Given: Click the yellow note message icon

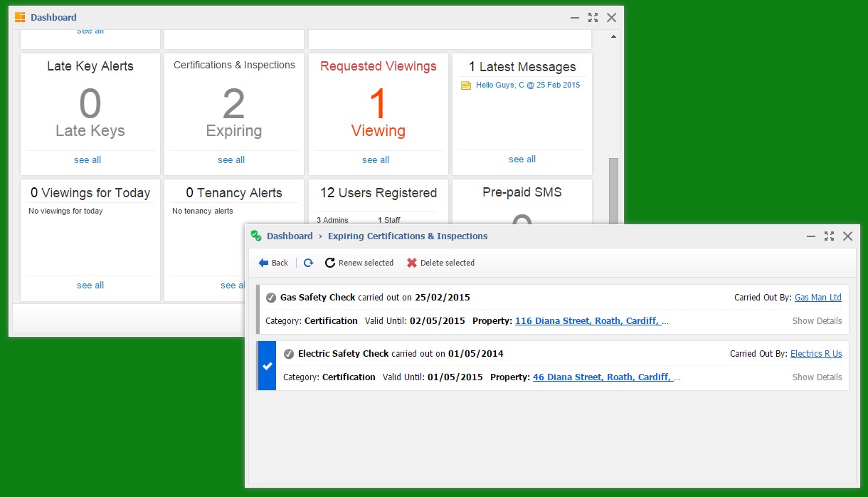Looking at the screenshot, I should coord(466,85).
